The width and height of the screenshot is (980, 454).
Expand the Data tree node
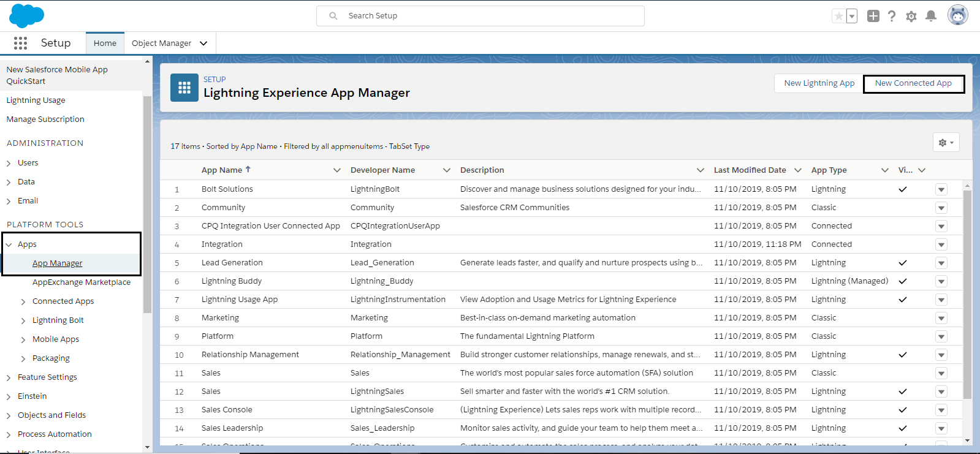9,182
